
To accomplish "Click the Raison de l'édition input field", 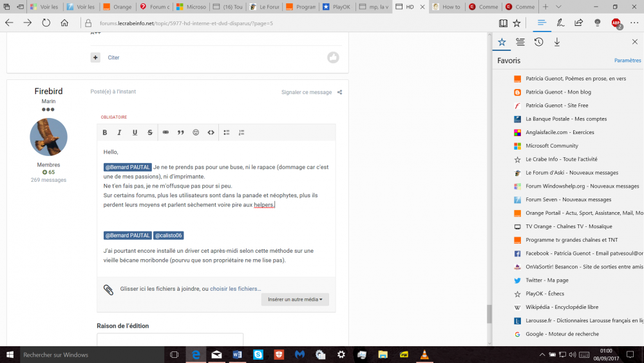I will click(x=170, y=340).
